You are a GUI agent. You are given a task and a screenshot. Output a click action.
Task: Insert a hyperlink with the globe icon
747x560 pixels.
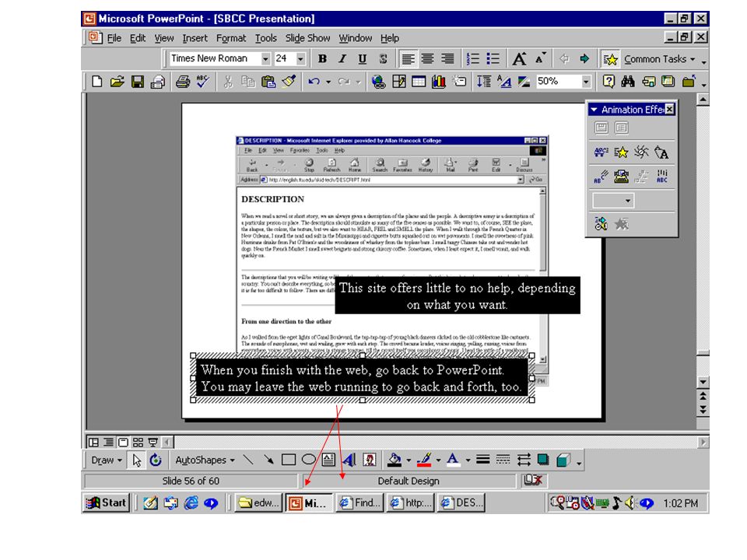tap(379, 82)
